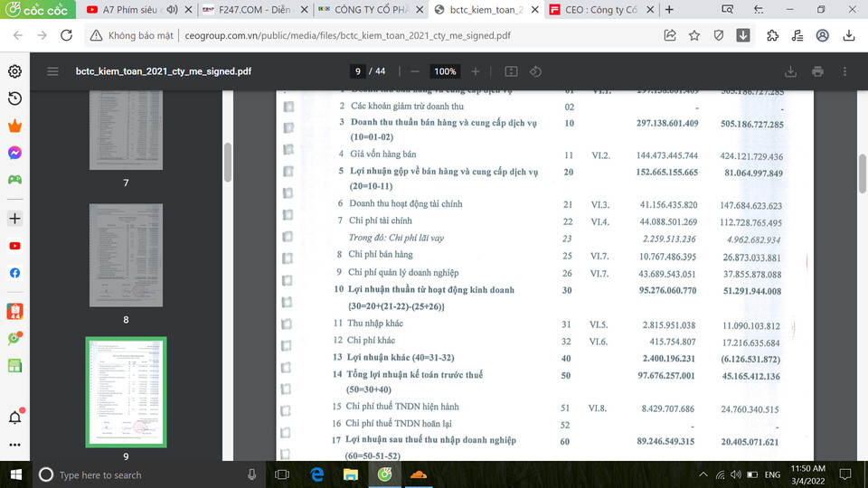This screenshot has height=488, width=868.
Task: Show hidden system tray icons
Action: (x=703, y=474)
